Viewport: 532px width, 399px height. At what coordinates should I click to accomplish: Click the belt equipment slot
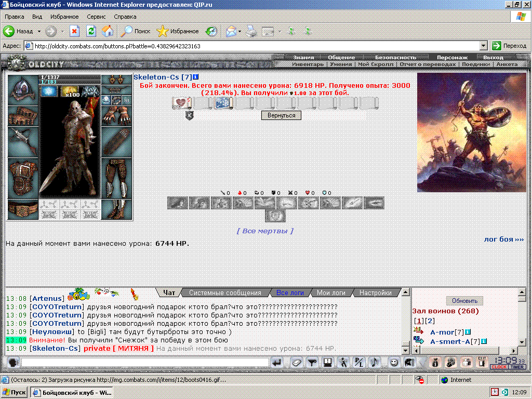pos(23,209)
